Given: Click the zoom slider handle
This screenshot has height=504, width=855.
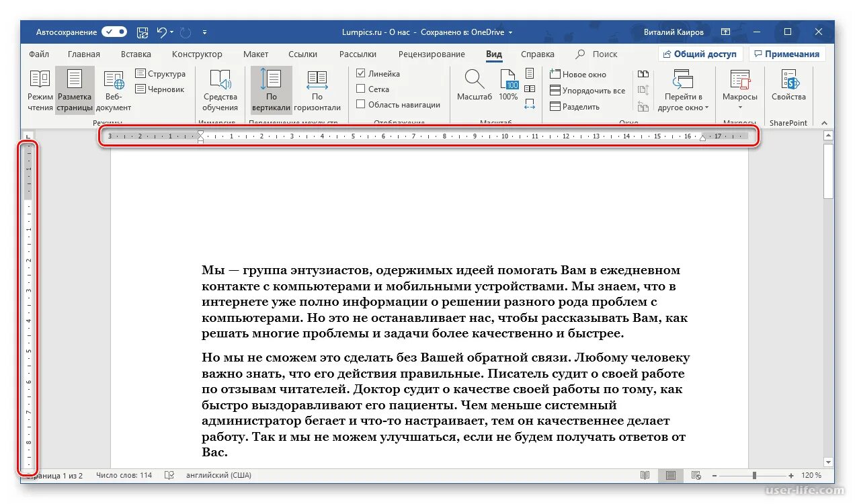Looking at the screenshot, I should (754, 475).
